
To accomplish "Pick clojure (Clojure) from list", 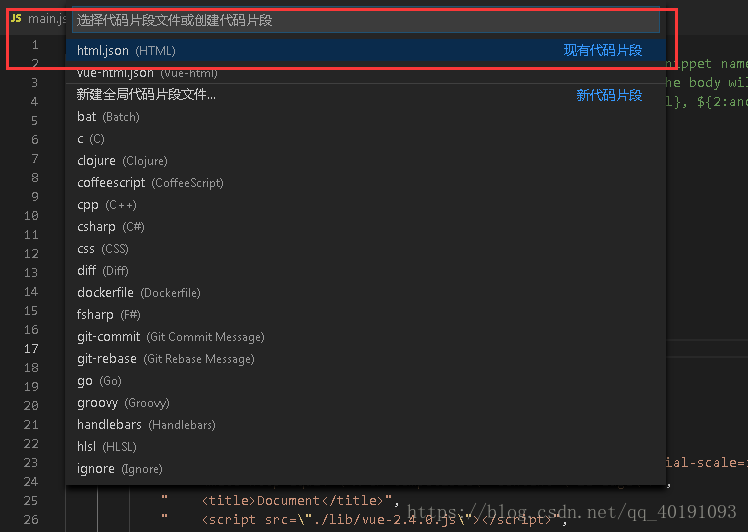I will (x=365, y=160).
